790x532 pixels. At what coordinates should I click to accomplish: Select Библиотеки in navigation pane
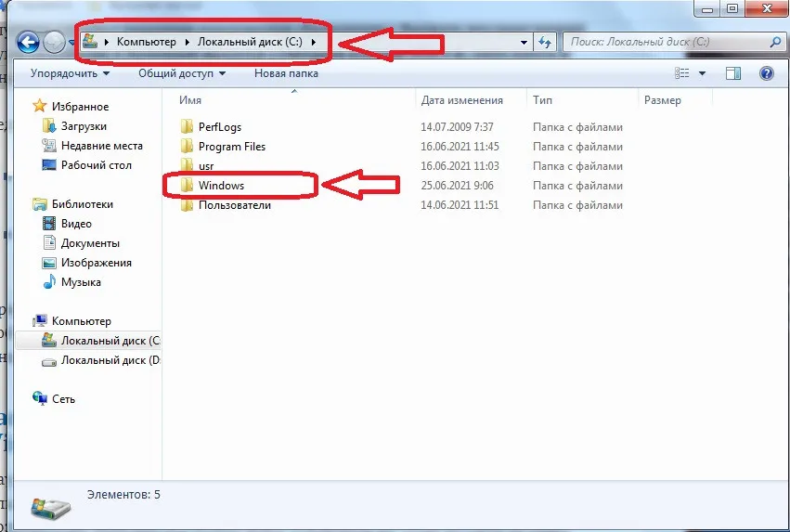82,204
